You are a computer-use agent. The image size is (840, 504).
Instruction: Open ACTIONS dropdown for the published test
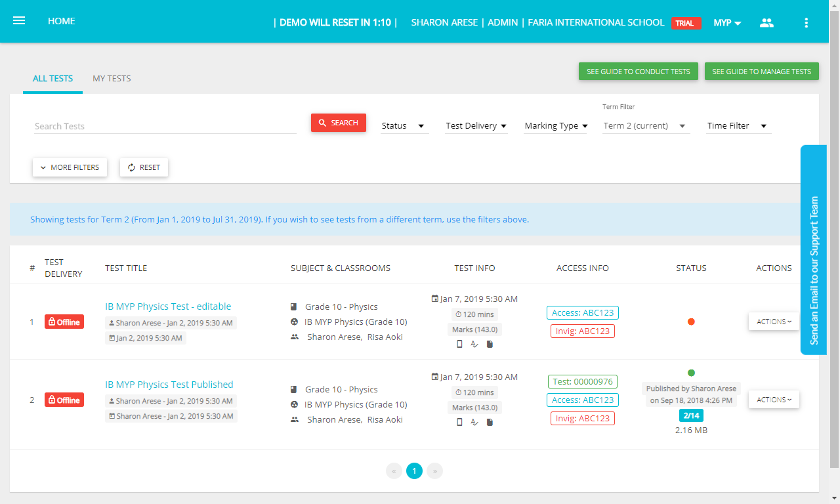(x=774, y=400)
